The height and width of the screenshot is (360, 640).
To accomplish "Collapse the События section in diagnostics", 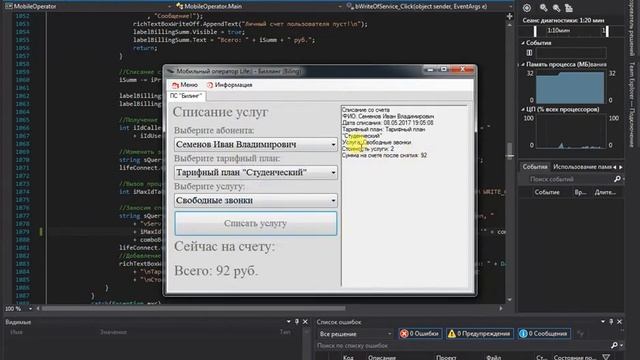I will click(523, 43).
